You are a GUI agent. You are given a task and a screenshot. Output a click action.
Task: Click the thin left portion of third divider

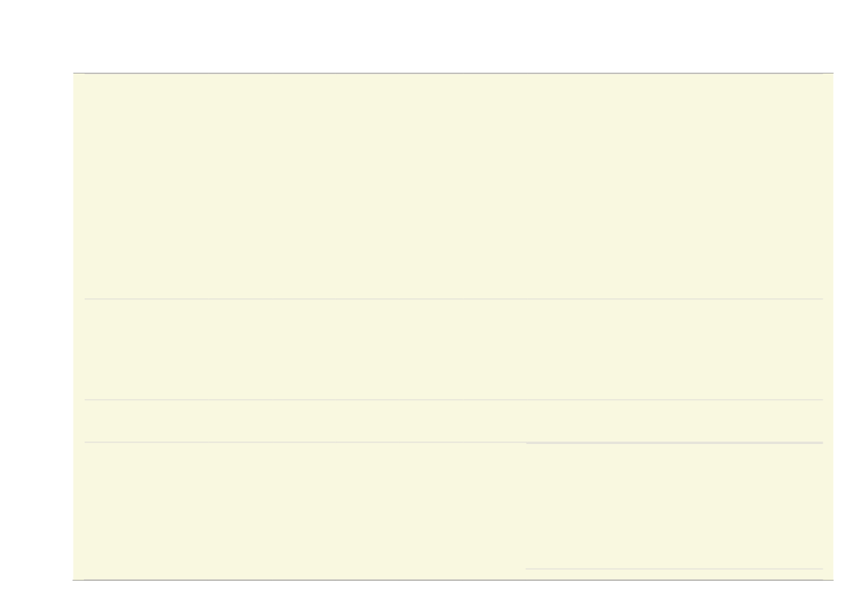pos(305,442)
